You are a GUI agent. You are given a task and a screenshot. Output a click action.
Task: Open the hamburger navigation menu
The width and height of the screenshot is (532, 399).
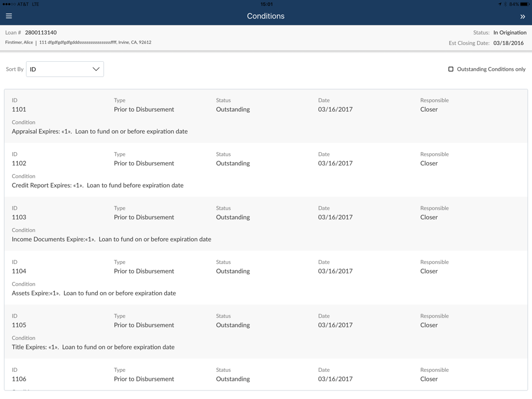9,16
